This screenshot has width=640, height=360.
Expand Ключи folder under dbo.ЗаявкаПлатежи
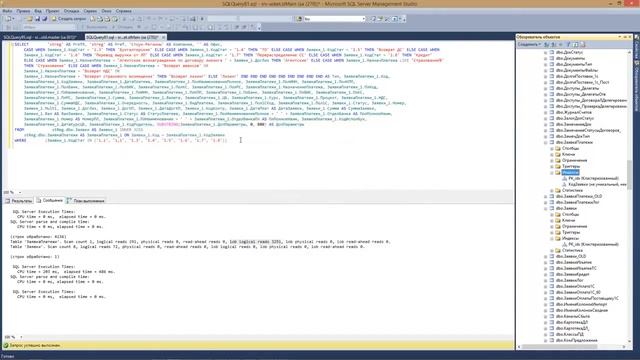click(x=552, y=155)
